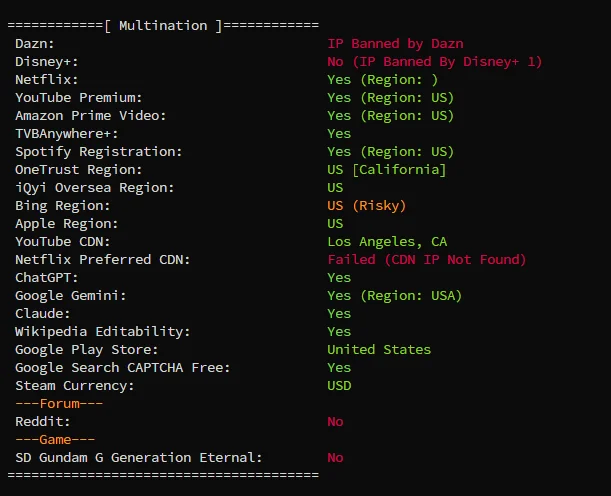Click the YouTube Premium label

[79, 98]
